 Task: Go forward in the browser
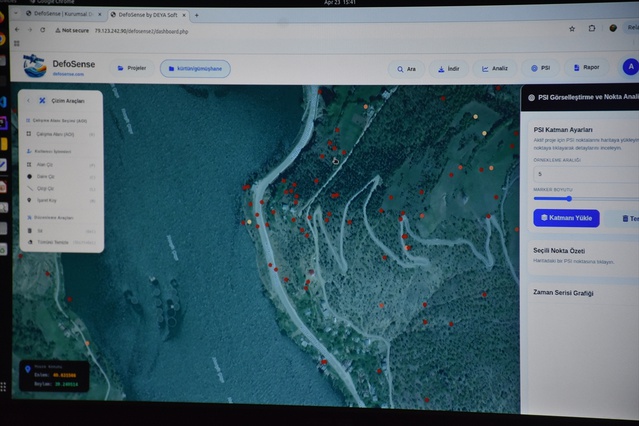click(x=30, y=30)
